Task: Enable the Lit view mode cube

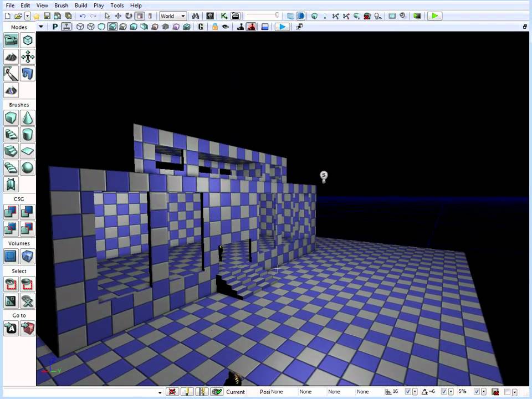Action: pos(112,27)
